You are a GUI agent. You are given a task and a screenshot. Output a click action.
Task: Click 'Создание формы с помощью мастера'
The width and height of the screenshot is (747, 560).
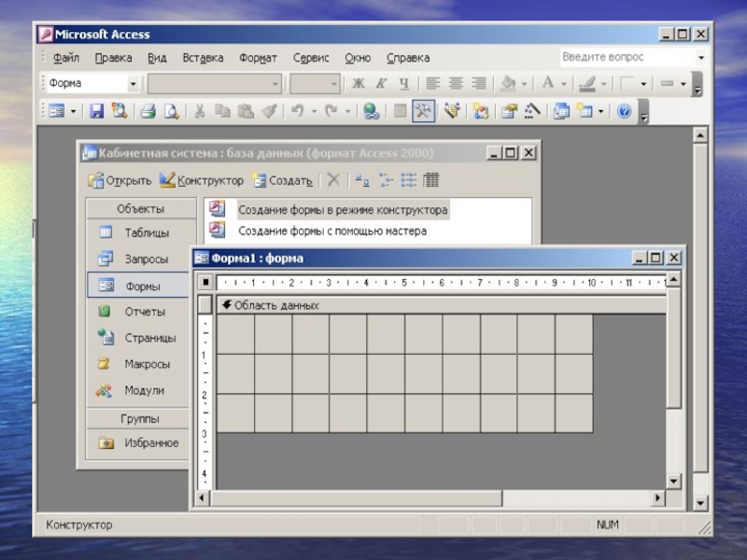point(332,231)
